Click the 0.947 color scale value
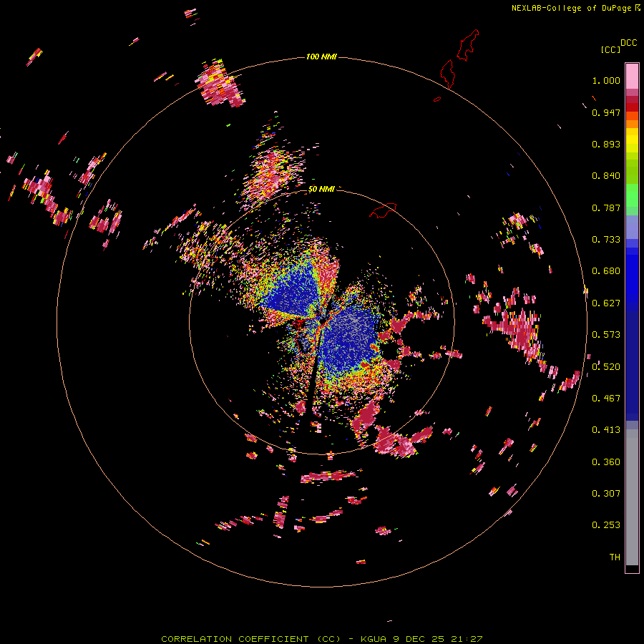644x644 pixels. 606,112
